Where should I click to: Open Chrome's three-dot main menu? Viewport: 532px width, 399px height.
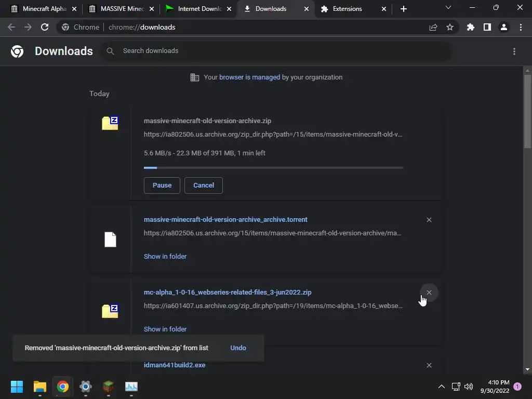521,27
